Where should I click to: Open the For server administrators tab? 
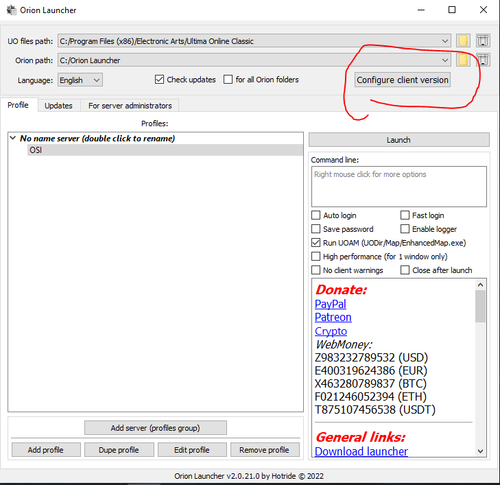pyautogui.click(x=130, y=106)
